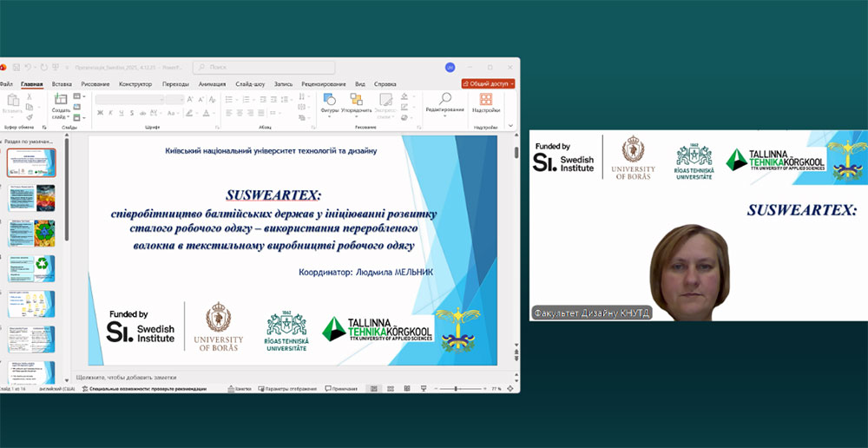Start slide show from status bar icon
Image resolution: width=868 pixels, height=448 pixels.
[421, 389]
